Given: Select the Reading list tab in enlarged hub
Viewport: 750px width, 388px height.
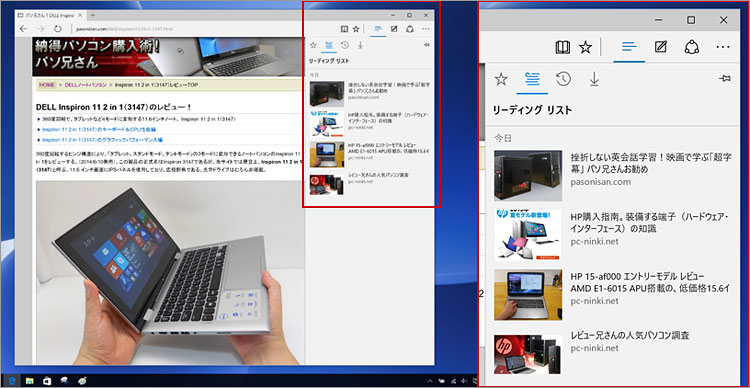Looking at the screenshot, I should pos(532,79).
